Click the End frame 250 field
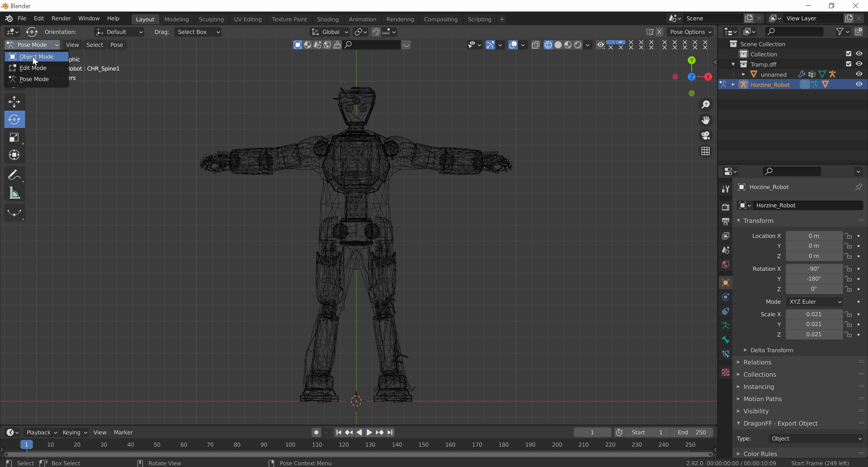The height and width of the screenshot is (467, 868). 692,432
